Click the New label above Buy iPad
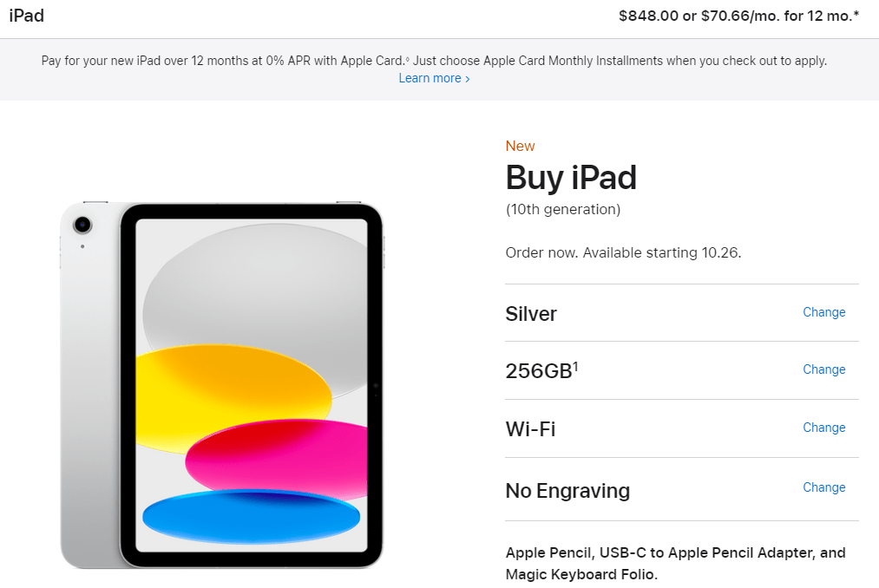Screen dimensions: 879x588 520,146
